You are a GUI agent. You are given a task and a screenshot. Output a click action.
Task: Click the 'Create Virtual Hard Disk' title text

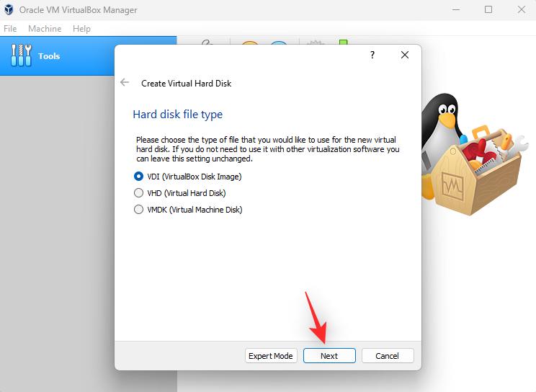coord(187,84)
